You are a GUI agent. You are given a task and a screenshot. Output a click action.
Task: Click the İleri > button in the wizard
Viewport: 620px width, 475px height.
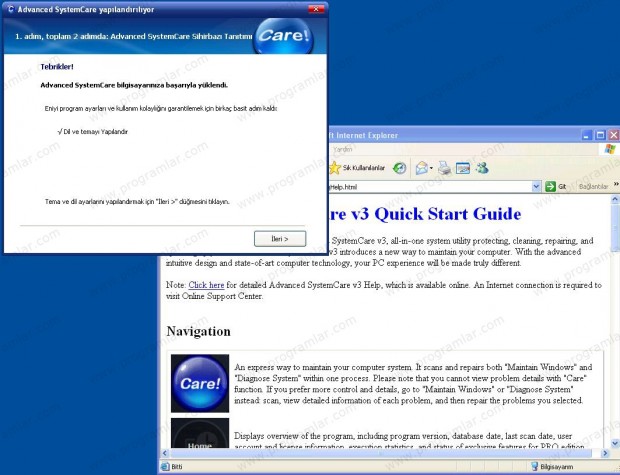tap(280, 239)
